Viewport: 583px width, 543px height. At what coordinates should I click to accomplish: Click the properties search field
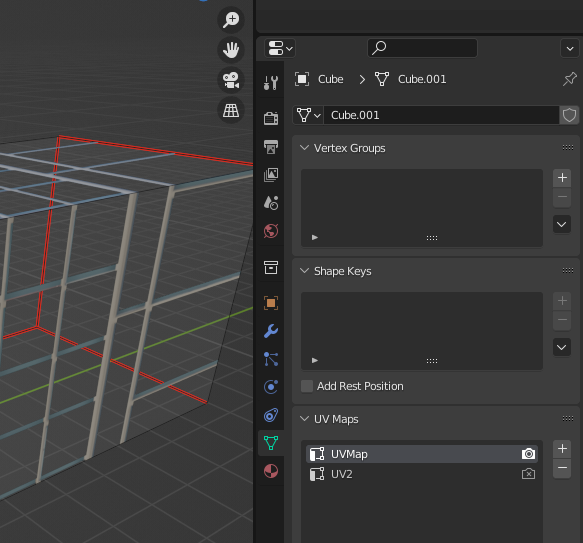[x=422, y=48]
